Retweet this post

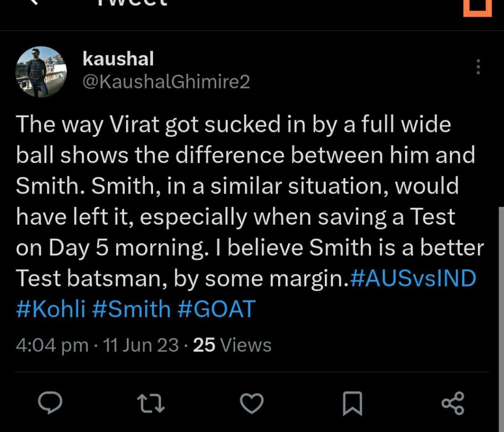151,403
